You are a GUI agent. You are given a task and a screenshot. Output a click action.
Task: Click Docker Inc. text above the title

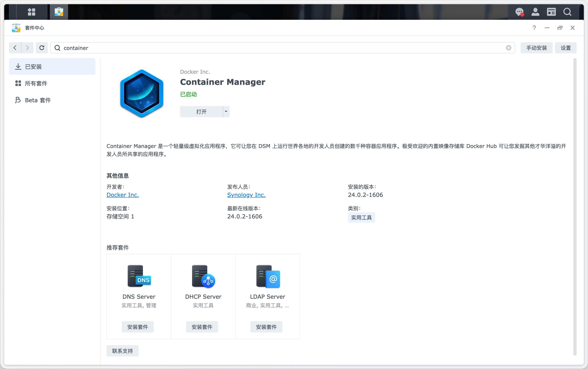pyautogui.click(x=195, y=72)
